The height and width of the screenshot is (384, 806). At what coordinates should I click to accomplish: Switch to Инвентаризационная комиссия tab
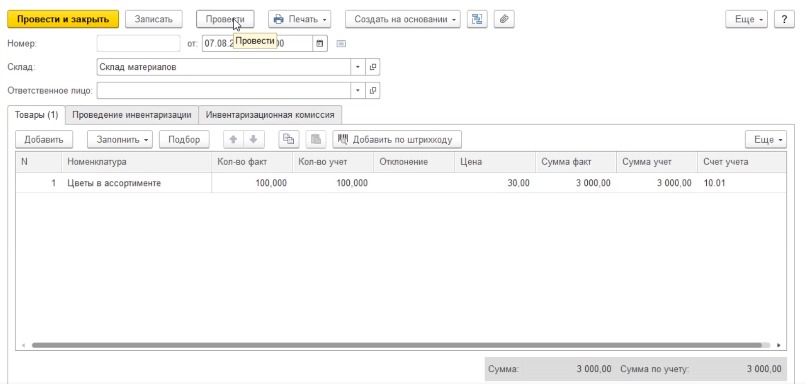pyautogui.click(x=270, y=115)
